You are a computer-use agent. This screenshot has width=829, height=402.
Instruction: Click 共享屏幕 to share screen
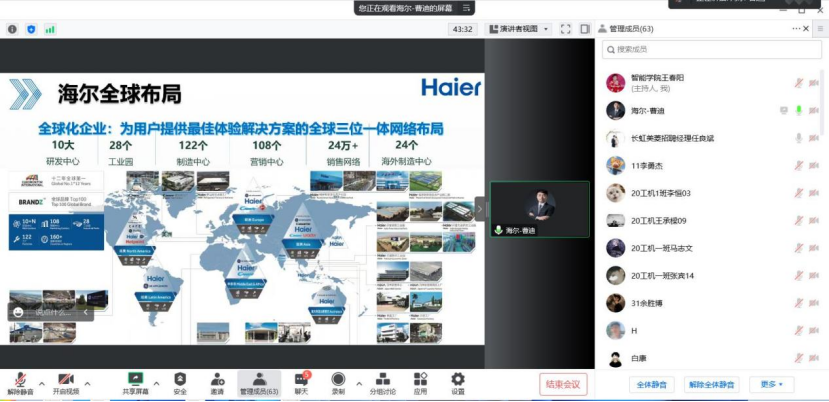[136, 385]
